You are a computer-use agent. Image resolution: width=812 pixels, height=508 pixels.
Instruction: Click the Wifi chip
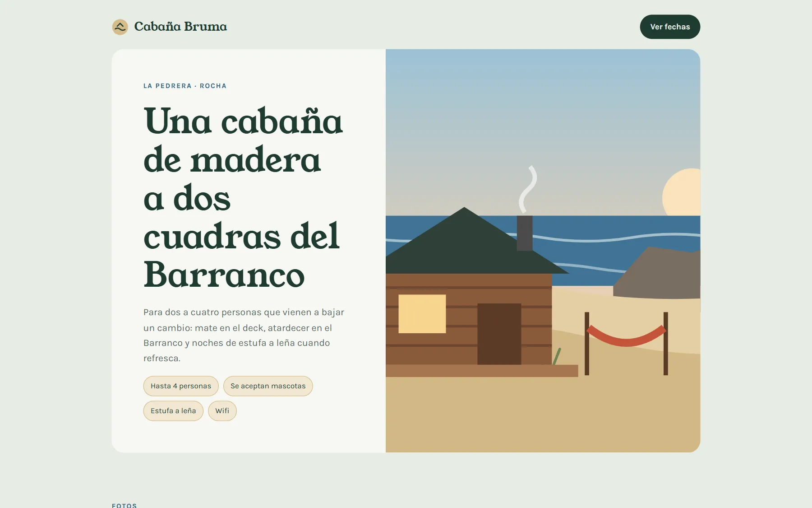[x=222, y=411]
